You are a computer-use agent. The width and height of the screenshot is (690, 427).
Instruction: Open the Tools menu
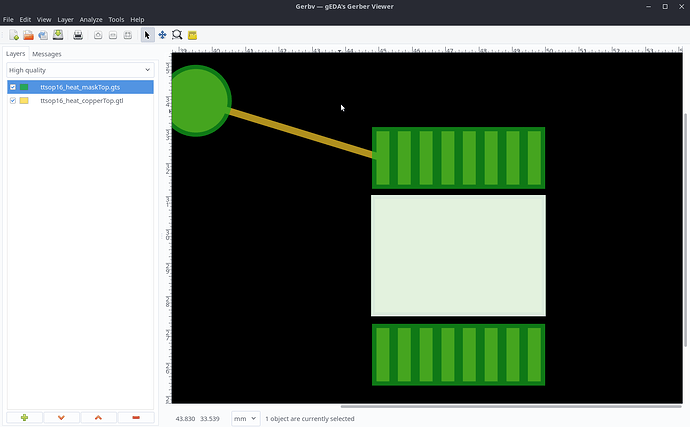point(116,20)
